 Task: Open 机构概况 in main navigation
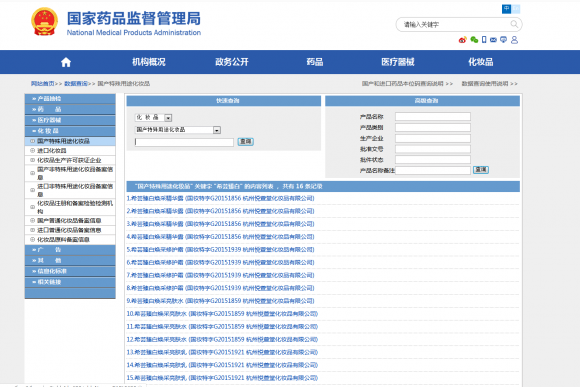(x=149, y=62)
